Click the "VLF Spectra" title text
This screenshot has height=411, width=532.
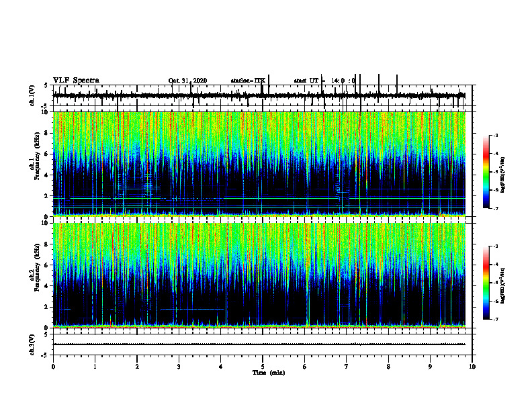(x=76, y=80)
